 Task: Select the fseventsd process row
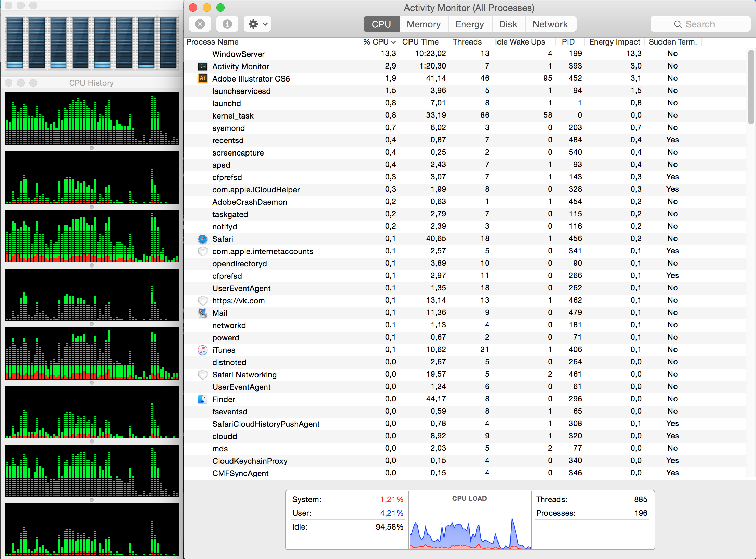tap(465, 411)
